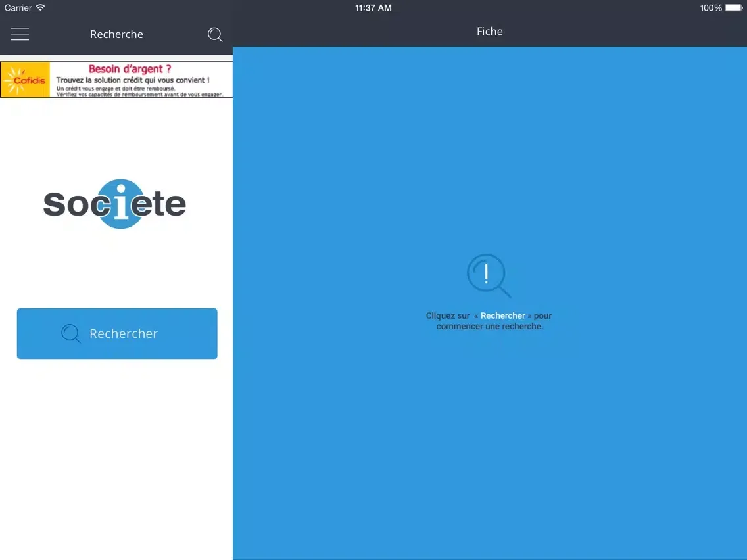Image resolution: width=747 pixels, height=560 pixels.
Task: Tap the Wi-Fi status icon
Action: [41, 7]
